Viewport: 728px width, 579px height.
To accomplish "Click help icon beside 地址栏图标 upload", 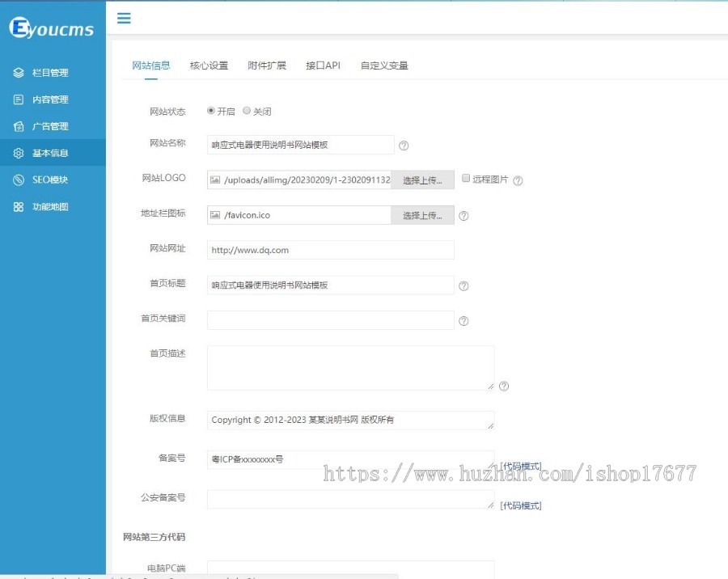I will point(463,216).
